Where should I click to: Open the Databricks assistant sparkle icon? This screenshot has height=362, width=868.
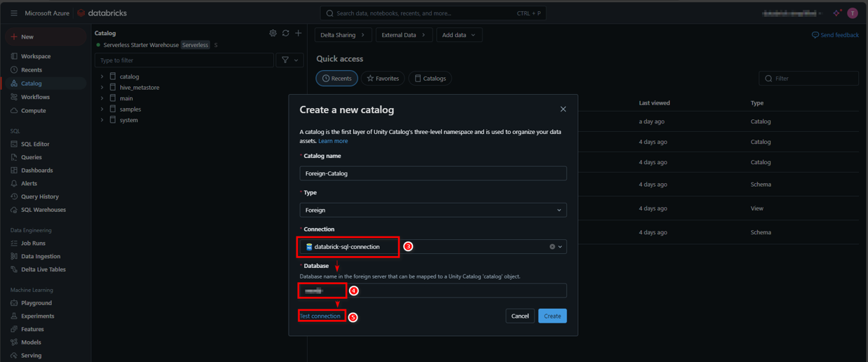tap(836, 13)
